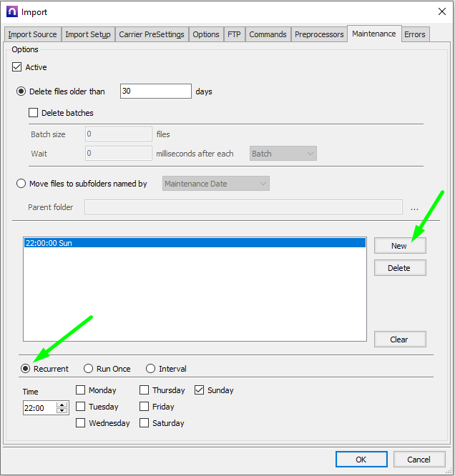Screen dimensions: 455x476
Task: Open the Carrier PreSettings tab
Action: [152, 34]
